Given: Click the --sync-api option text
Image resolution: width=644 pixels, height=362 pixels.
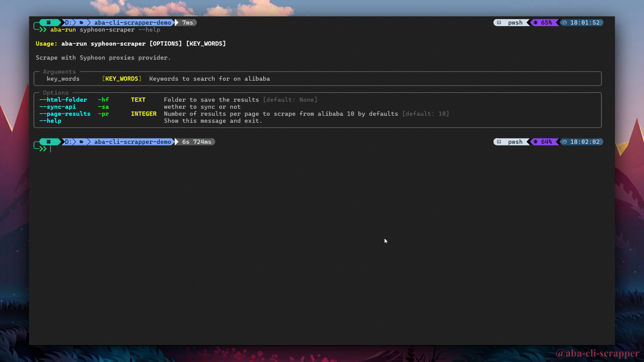Looking at the screenshot, I should 58,107.
